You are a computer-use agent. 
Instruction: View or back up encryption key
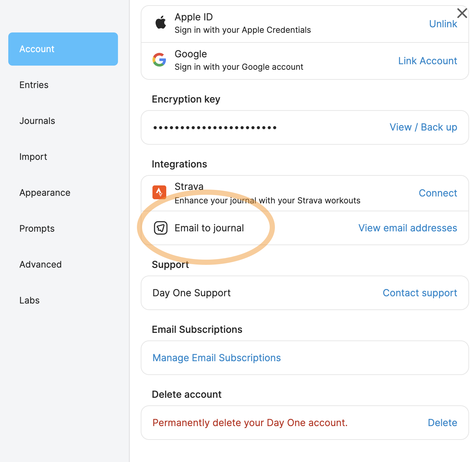423,127
